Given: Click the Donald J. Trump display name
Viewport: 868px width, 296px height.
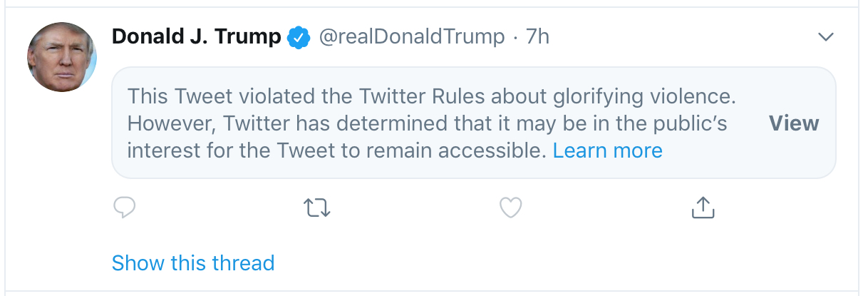Looking at the screenshot, I should pos(197,37).
